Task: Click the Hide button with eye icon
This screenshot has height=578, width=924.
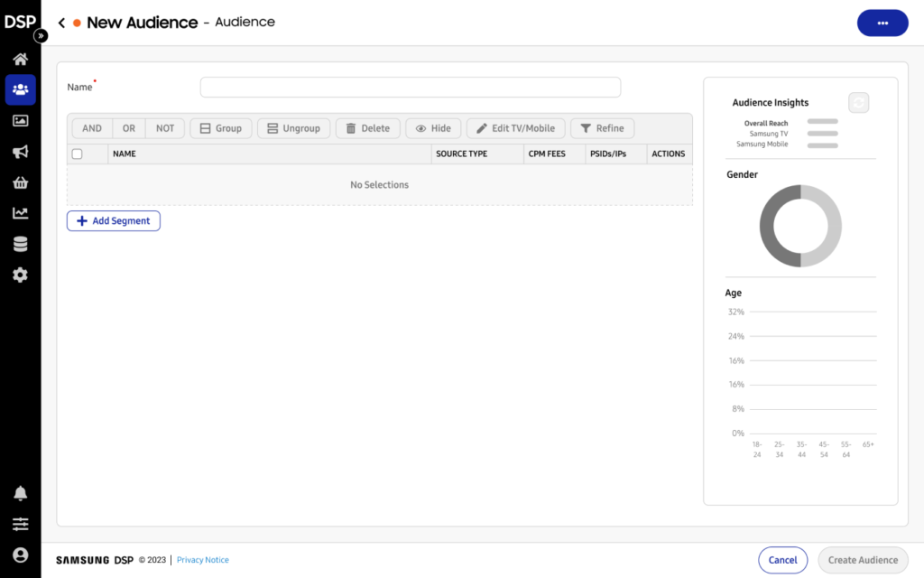Action: [433, 128]
